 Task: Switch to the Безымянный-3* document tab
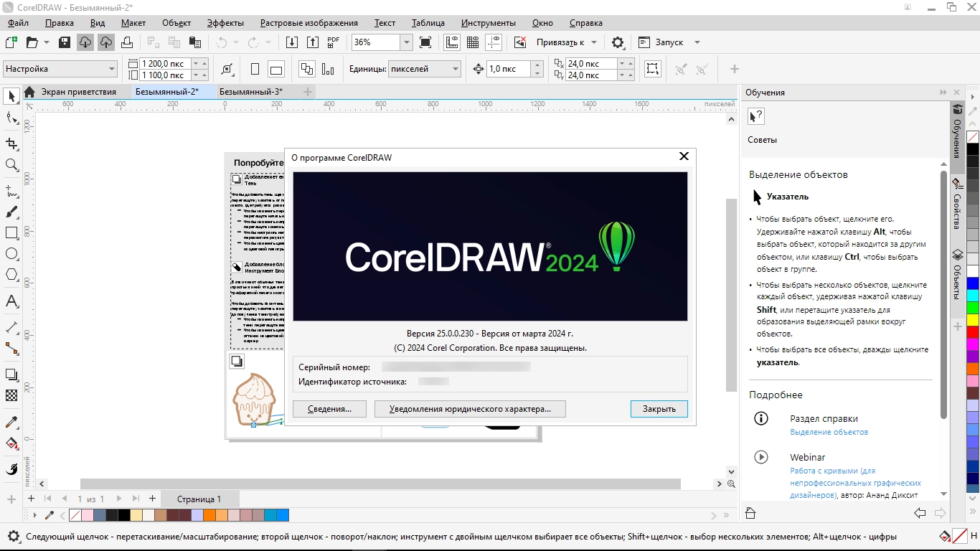pyautogui.click(x=251, y=92)
